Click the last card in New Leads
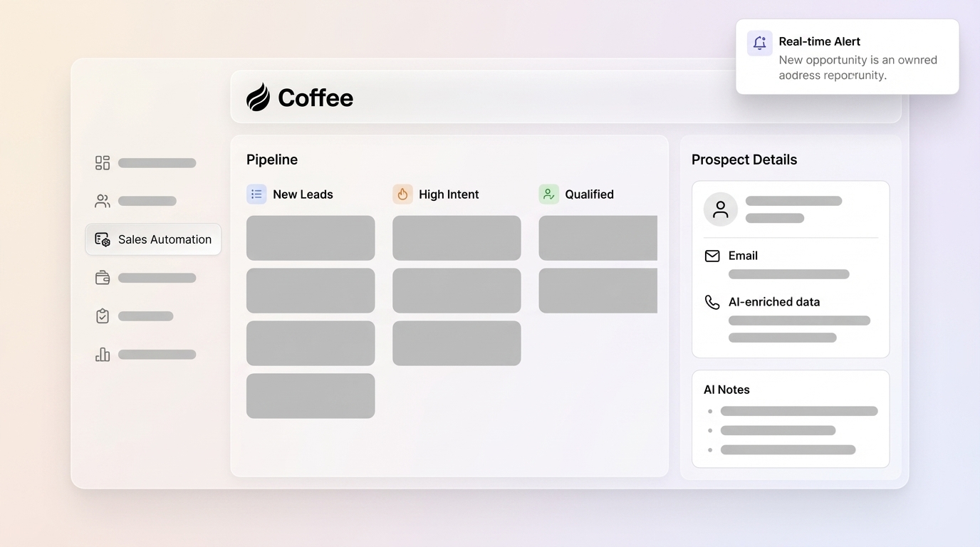The height and width of the screenshot is (547, 980). (311, 396)
